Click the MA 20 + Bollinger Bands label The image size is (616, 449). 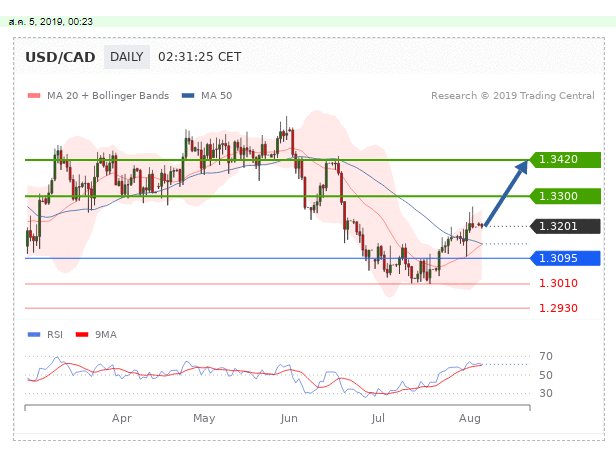point(108,96)
